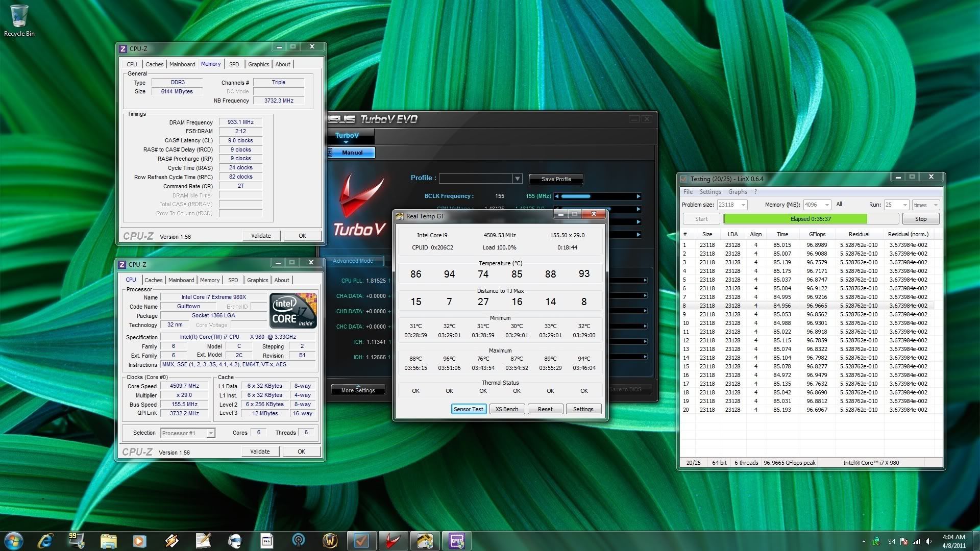Open About tab in lower CPU-Z window
The height and width of the screenshot is (551, 980).
click(x=282, y=280)
